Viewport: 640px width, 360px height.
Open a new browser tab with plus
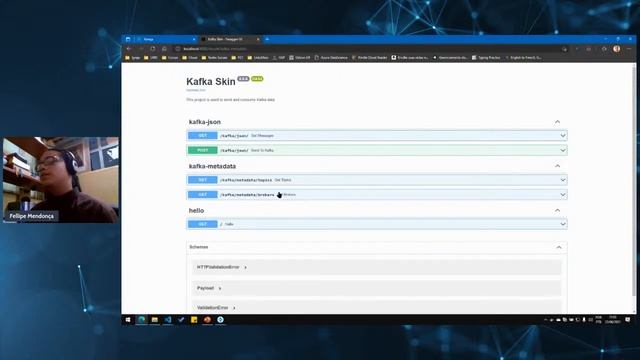[x=267, y=39]
